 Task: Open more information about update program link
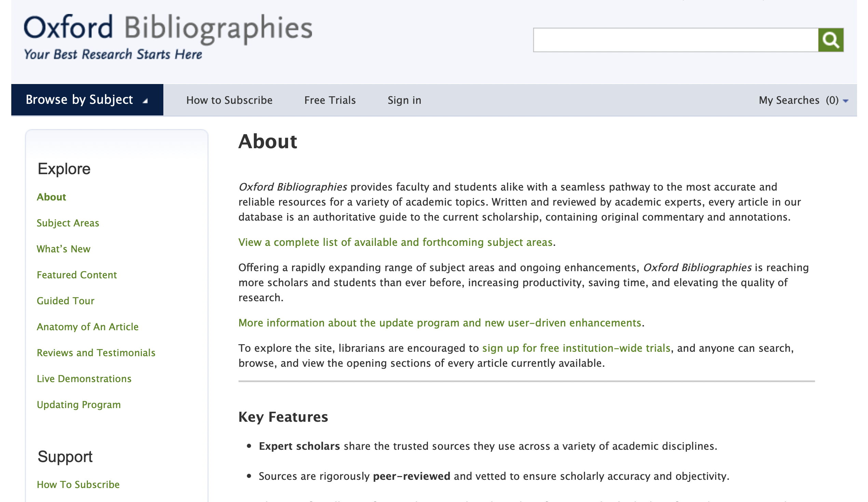pos(440,323)
